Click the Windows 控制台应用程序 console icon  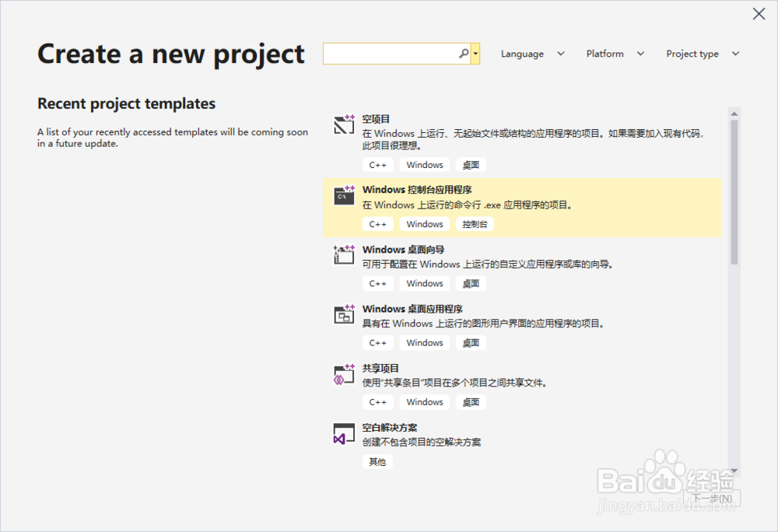pyautogui.click(x=344, y=195)
